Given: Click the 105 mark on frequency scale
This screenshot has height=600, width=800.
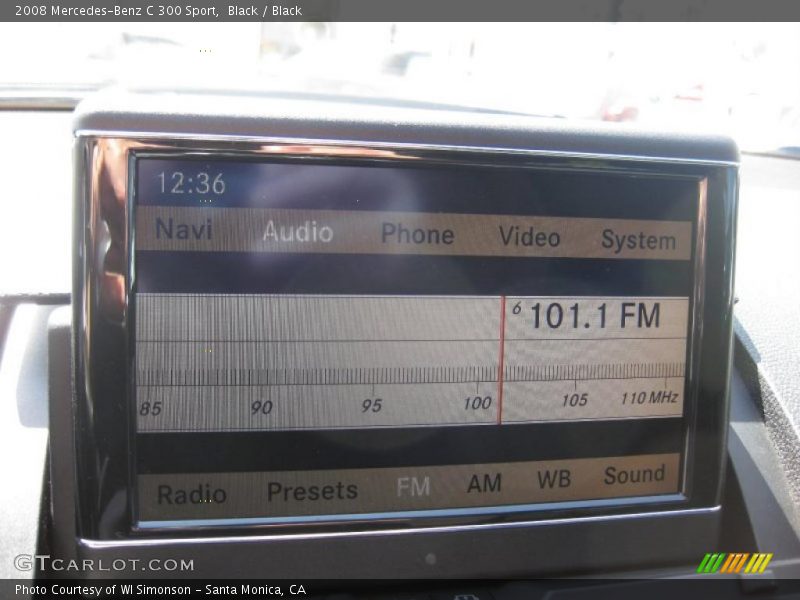Looking at the screenshot, I should [574, 400].
